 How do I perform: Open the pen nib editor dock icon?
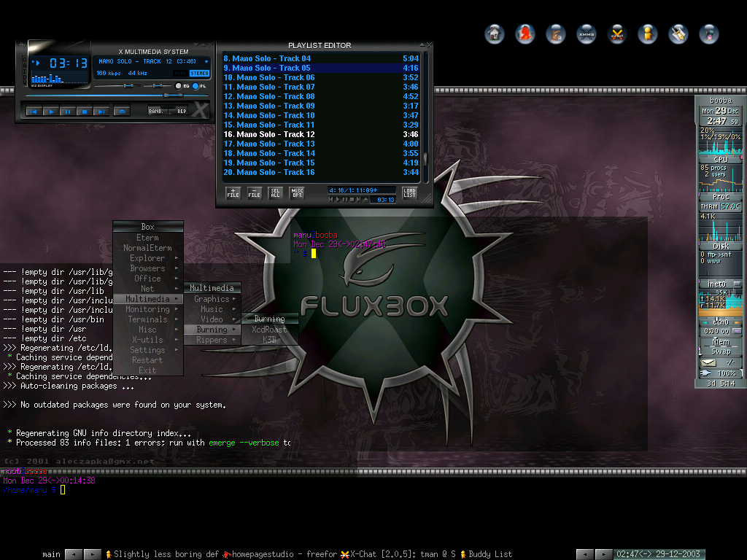click(x=678, y=34)
